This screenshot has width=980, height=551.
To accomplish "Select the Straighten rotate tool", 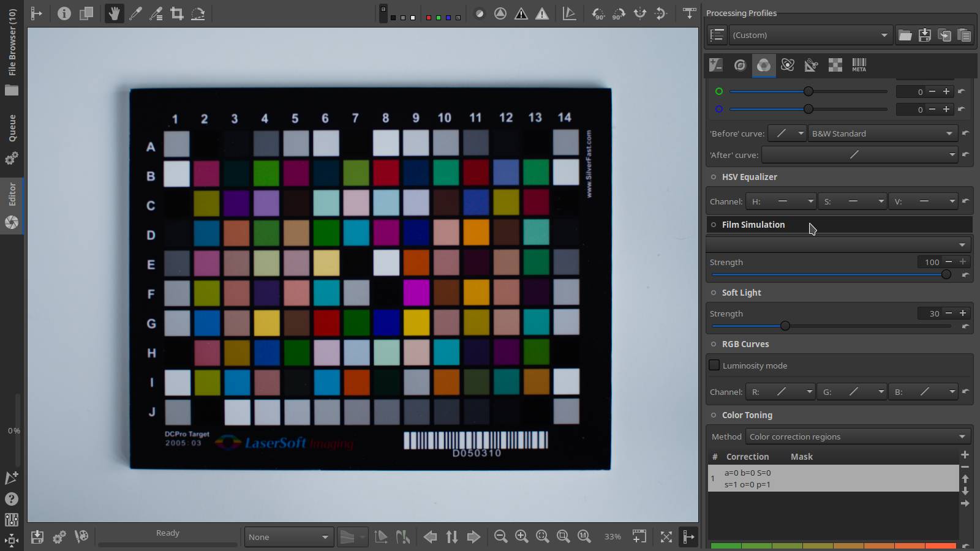I will (x=198, y=13).
